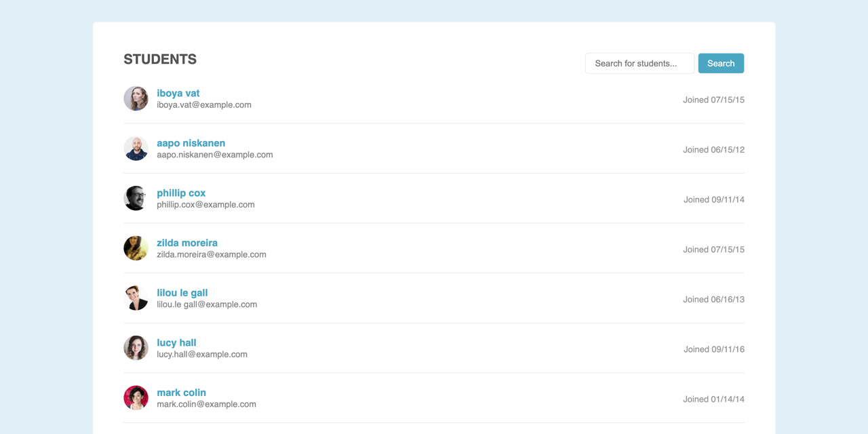Focus the Search for students field
The height and width of the screenshot is (434, 868).
tap(639, 63)
